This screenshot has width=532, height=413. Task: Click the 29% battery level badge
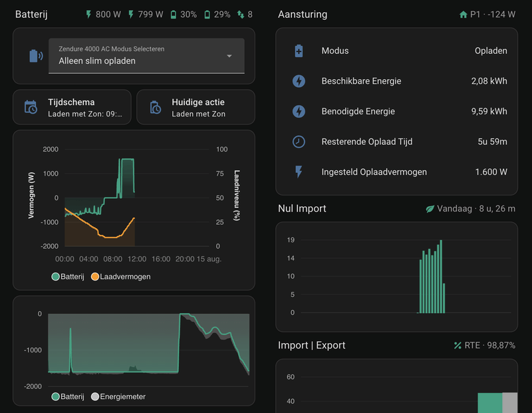(x=217, y=15)
